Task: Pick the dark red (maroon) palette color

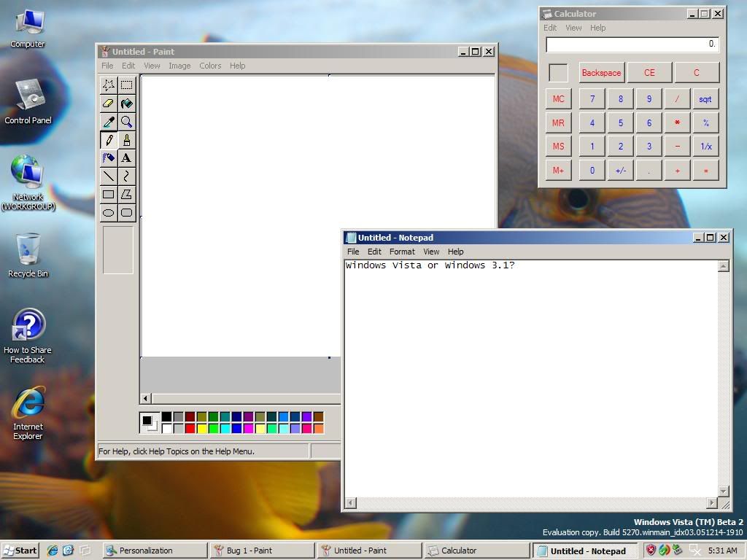Action: tap(190, 417)
